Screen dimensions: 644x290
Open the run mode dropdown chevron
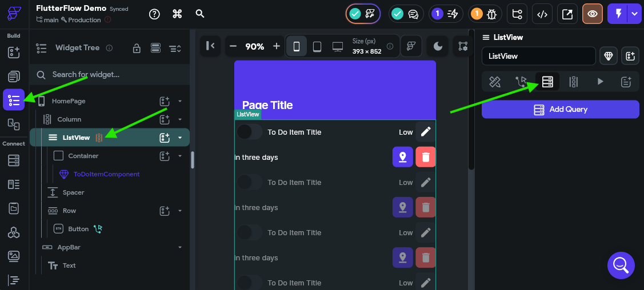pyautogui.click(x=634, y=14)
